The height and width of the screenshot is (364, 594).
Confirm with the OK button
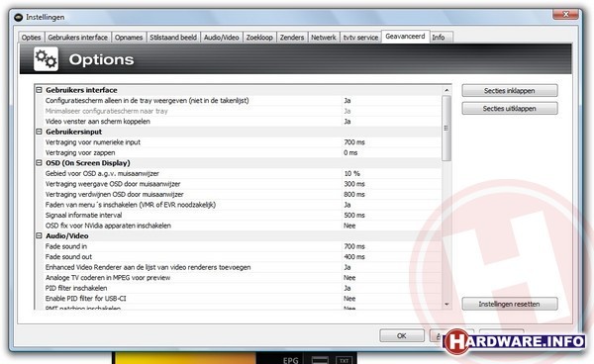point(402,335)
